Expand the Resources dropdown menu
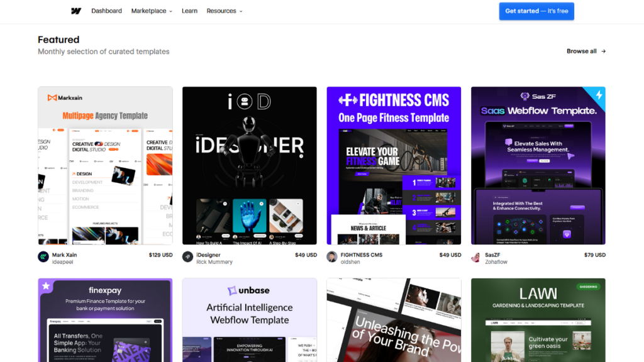This screenshot has width=644, height=362. tap(225, 11)
